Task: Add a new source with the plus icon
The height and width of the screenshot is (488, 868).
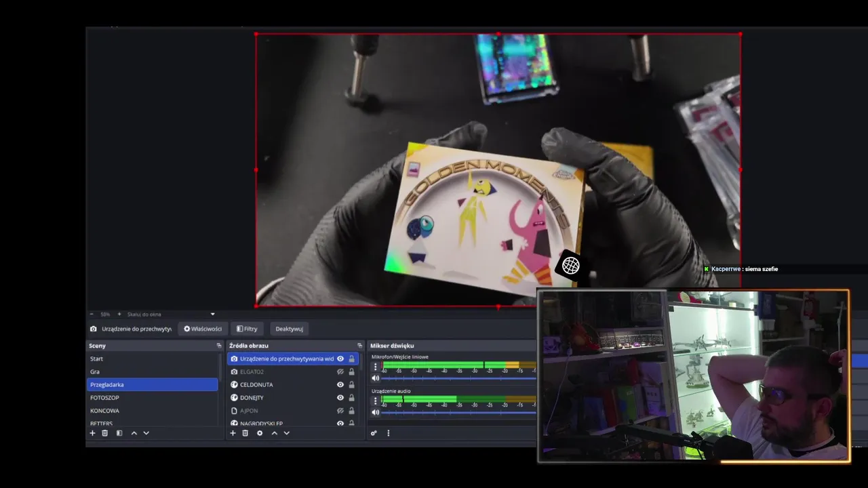Action: 233,433
